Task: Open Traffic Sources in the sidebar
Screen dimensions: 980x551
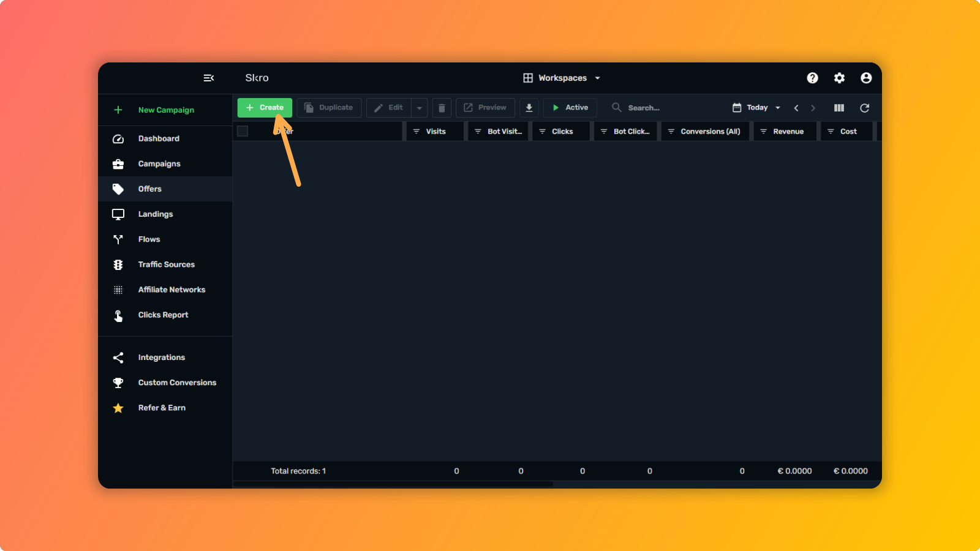Action: click(x=165, y=264)
